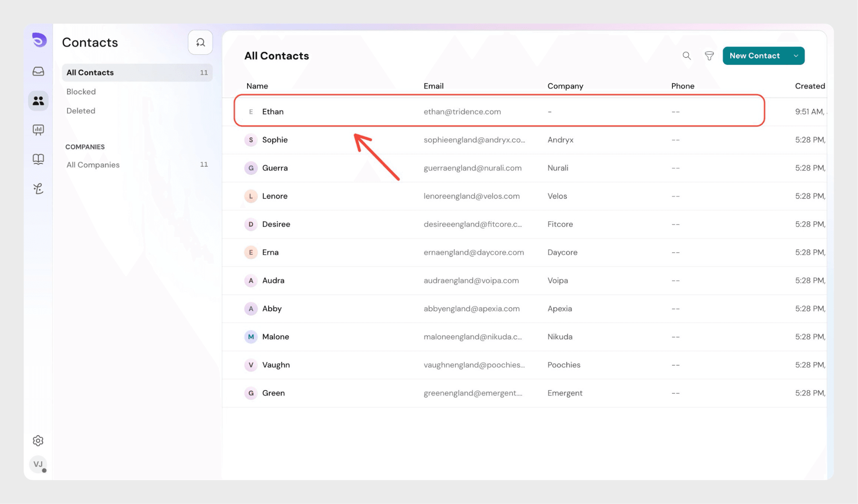Click Malone's avatar badge
Viewport: 858px width, 504px height.
click(x=251, y=337)
